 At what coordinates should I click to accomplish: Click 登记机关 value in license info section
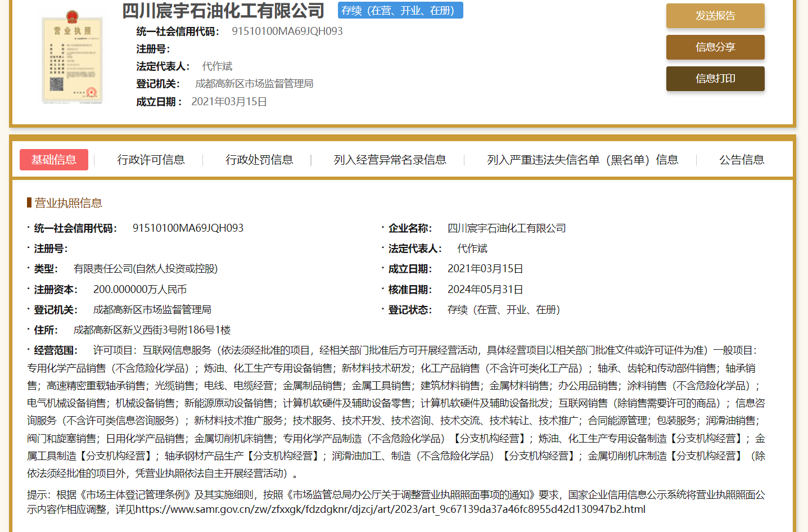152,309
